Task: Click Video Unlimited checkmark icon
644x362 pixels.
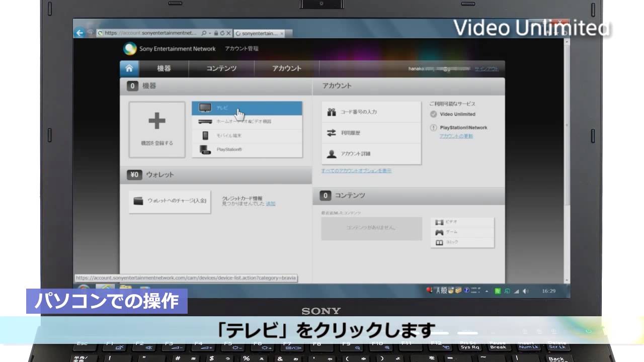Action: 433,114
